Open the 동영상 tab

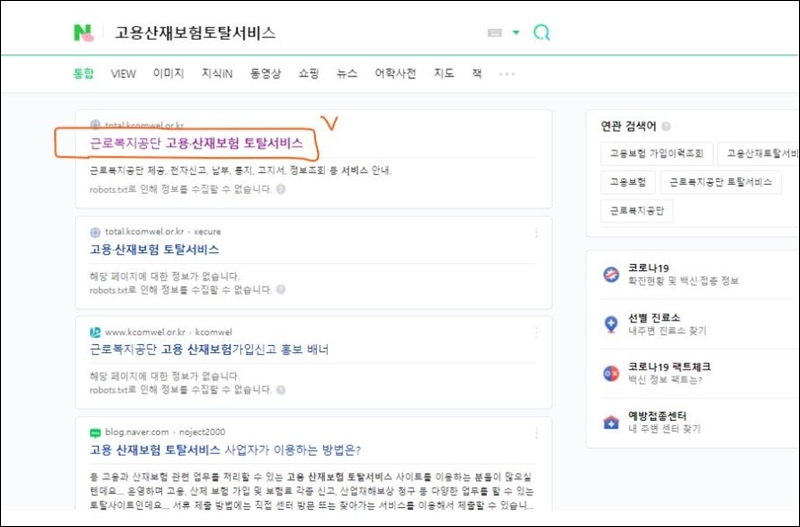[265, 73]
